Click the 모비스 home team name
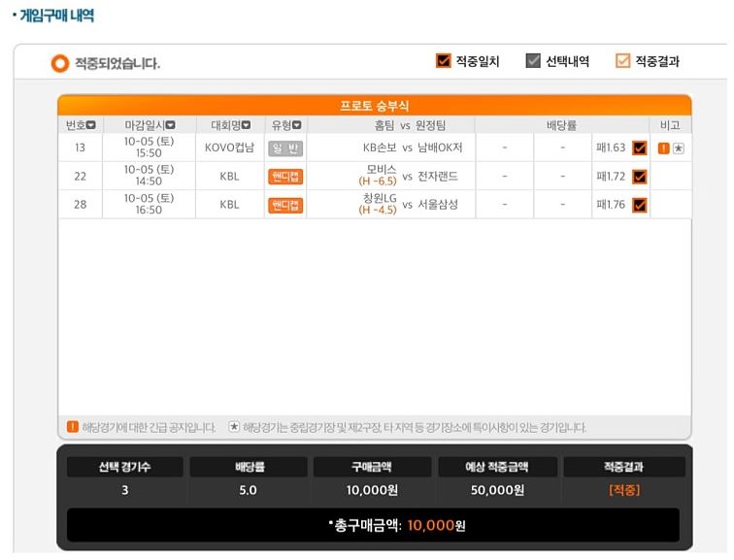Image resolution: width=734 pixels, height=560 pixels. point(382,169)
